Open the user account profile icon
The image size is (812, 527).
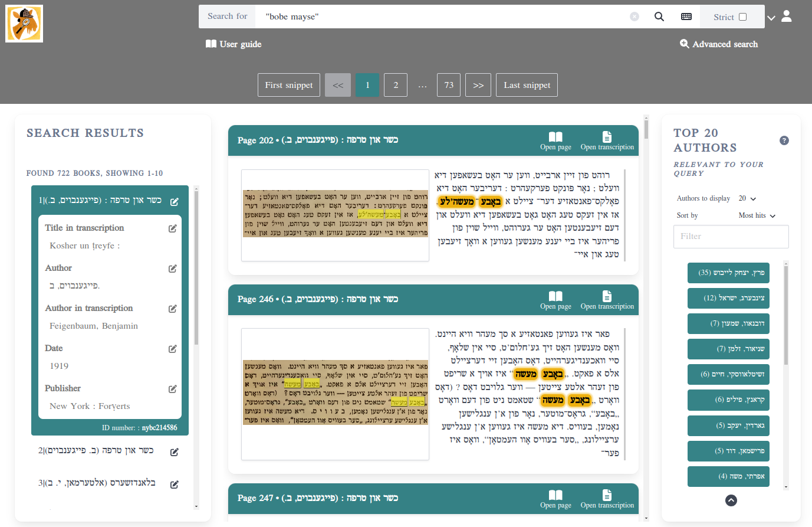pos(787,16)
